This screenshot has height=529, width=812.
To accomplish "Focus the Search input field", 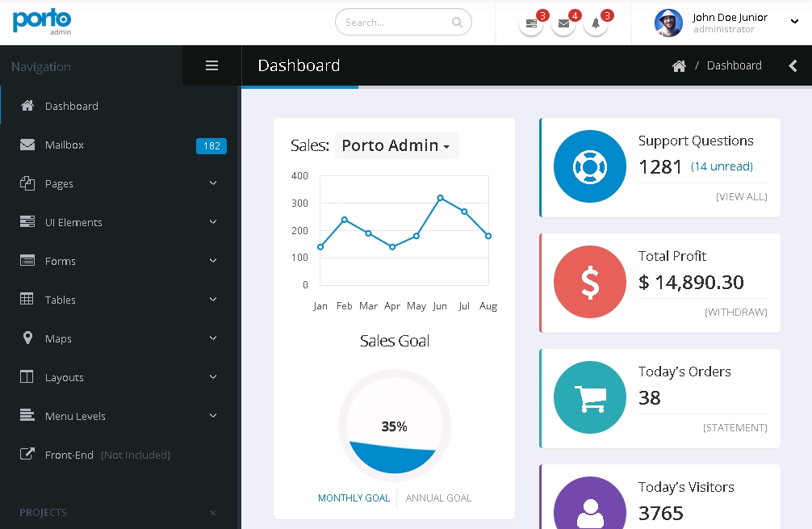I will point(394,23).
